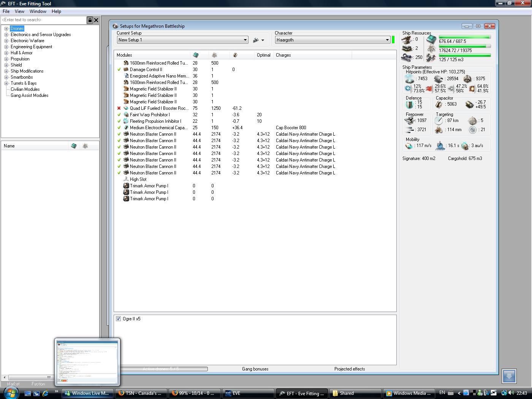Toggle the Ogre II x5 drone checkbox

click(x=119, y=319)
